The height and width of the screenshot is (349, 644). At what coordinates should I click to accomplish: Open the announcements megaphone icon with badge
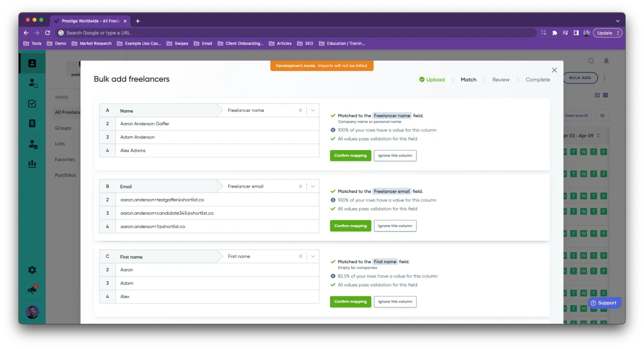tap(32, 289)
